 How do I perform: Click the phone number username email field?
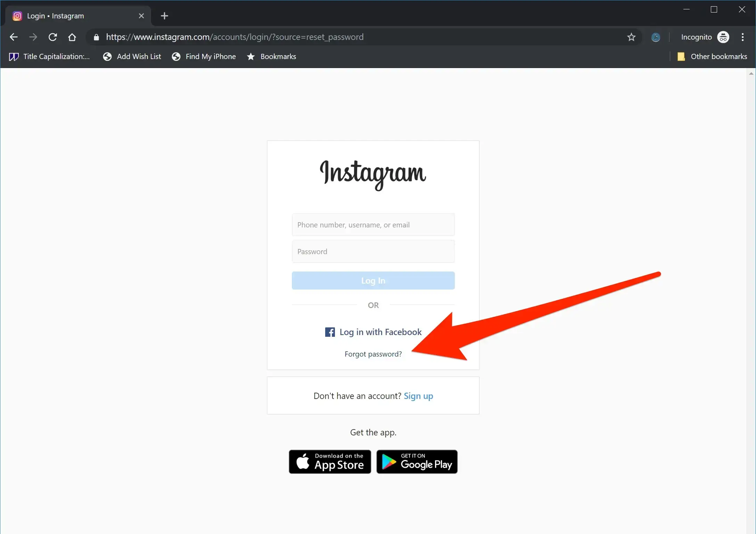[373, 224]
